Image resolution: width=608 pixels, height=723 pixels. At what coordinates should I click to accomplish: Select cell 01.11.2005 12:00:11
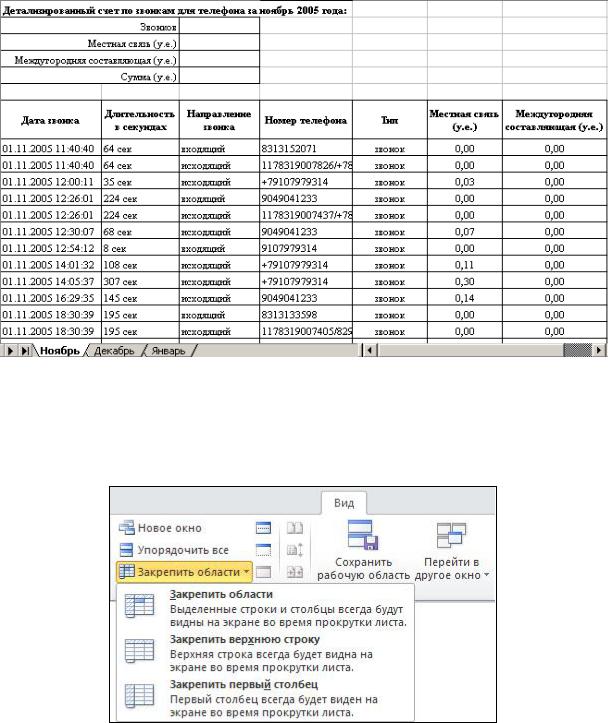(x=51, y=182)
